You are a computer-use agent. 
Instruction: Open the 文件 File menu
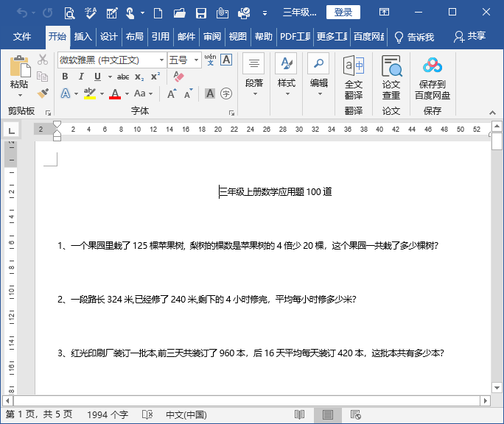tap(22, 37)
